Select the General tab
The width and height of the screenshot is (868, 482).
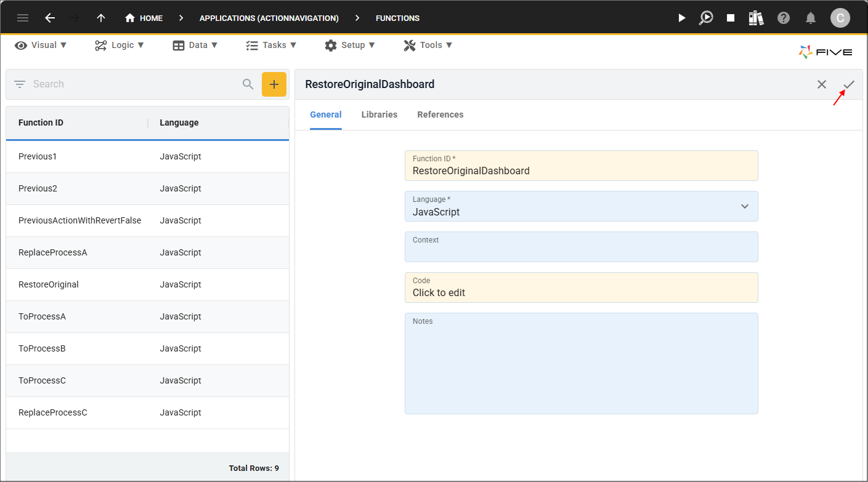click(x=326, y=115)
